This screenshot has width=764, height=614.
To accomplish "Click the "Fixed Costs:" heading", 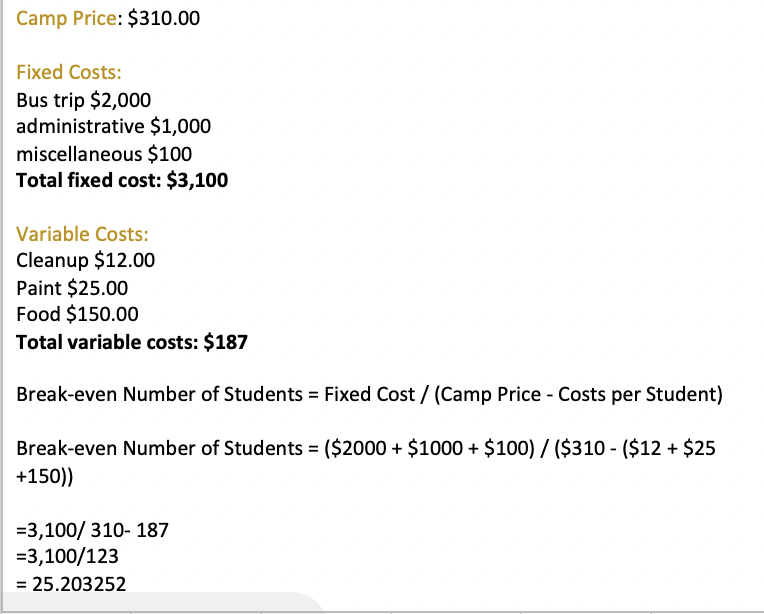I will 69,72.
